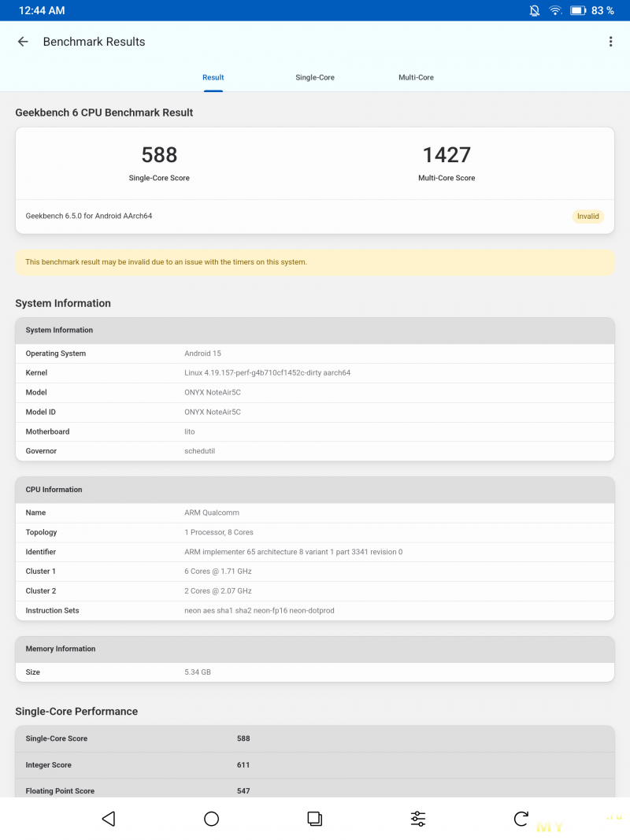Tap the battery indicator icon
Viewport: 630px width, 840px height.
[578, 10]
